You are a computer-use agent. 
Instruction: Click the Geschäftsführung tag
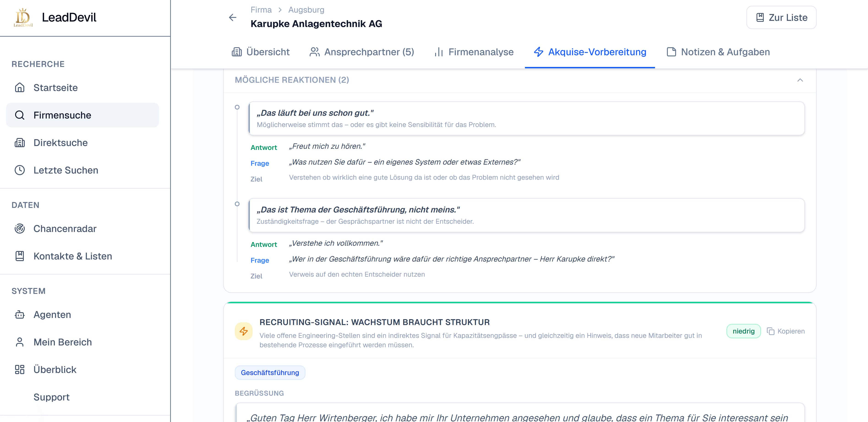(270, 373)
